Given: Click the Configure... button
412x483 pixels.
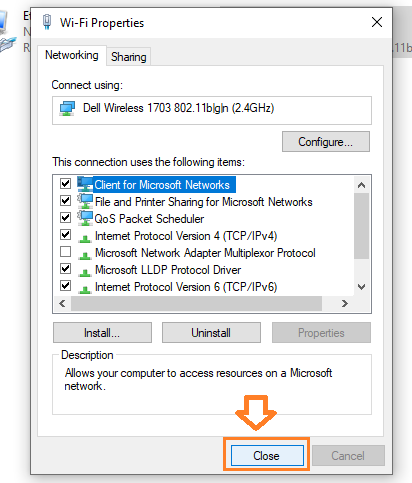Looking at the screenshot, I should point(326,142).
